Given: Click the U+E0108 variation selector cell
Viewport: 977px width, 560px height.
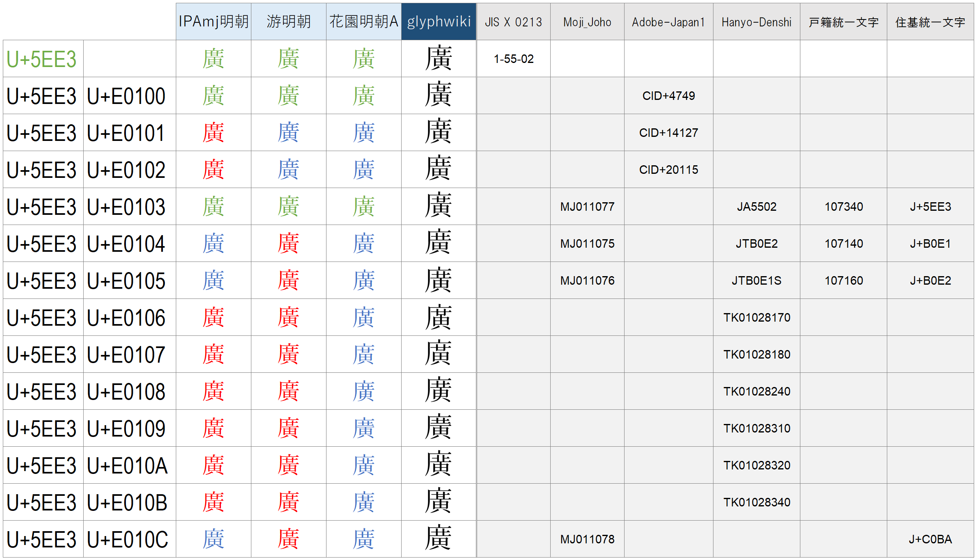Looking at the screenshot, I should [x=130, y=391].
